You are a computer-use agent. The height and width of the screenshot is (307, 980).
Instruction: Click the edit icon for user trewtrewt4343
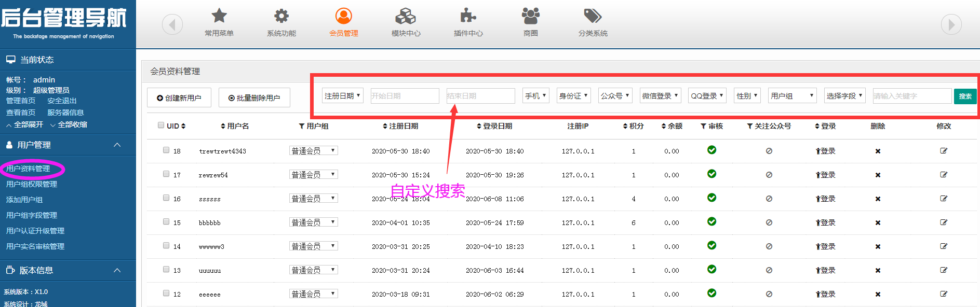click(944, 151)
